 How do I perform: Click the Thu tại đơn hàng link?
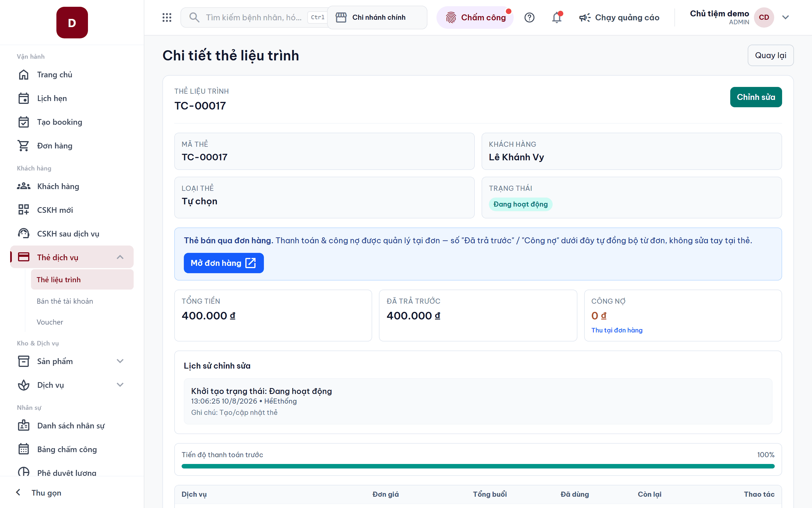coord(617,330)
